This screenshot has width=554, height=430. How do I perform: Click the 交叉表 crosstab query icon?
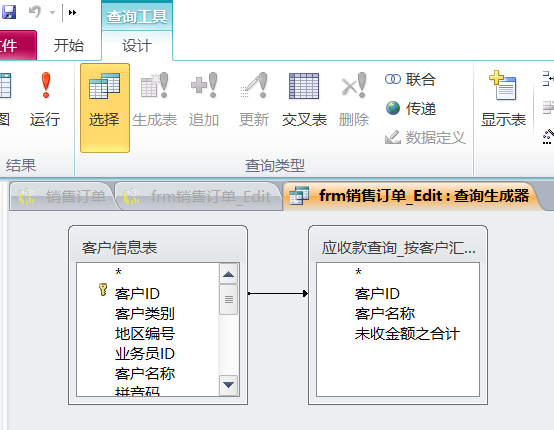(x=304, y=86)
